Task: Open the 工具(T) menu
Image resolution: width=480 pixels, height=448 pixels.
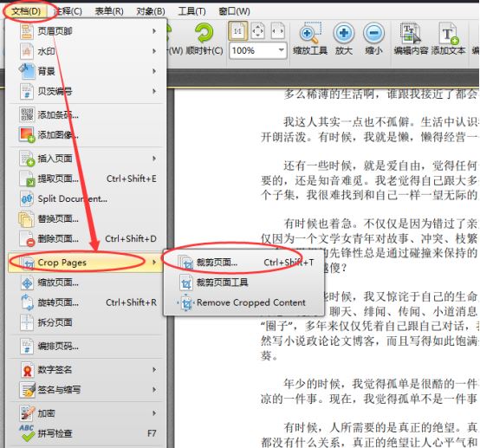Action: 192,11
